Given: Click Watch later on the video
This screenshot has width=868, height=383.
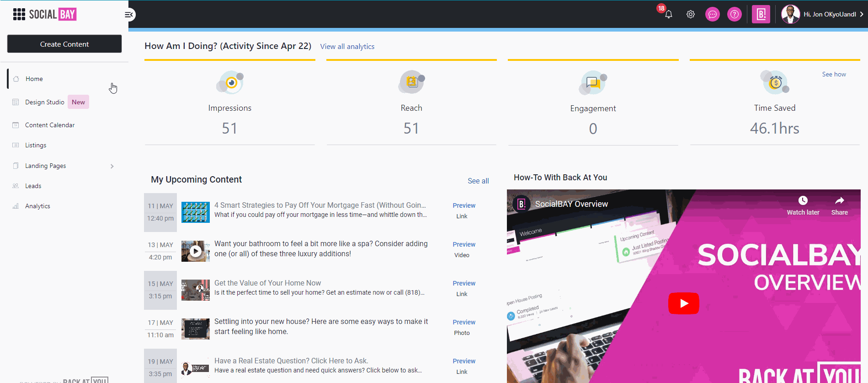Looking at the screenshot, I should click(803, 205).
